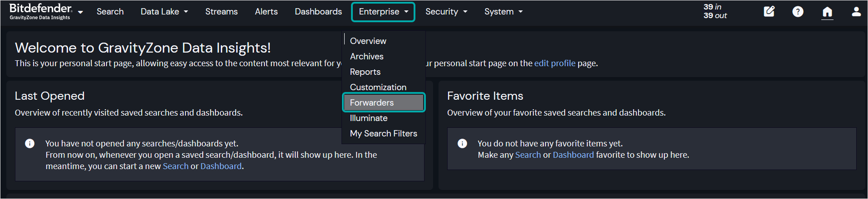Click the Welcome to GravityZone Data Insights heading
868x199 pixels.
tap(143, 48)
